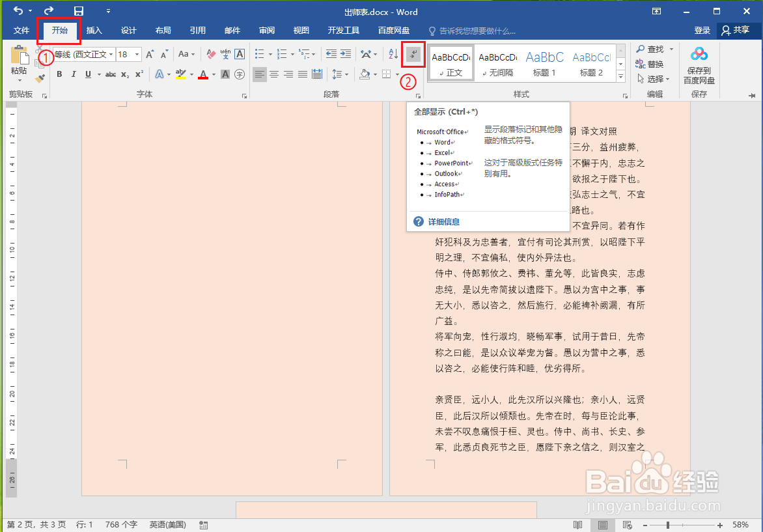763x532 pixels.
Task: Click the Clear All Formatting icon
Action: (210, 54)
